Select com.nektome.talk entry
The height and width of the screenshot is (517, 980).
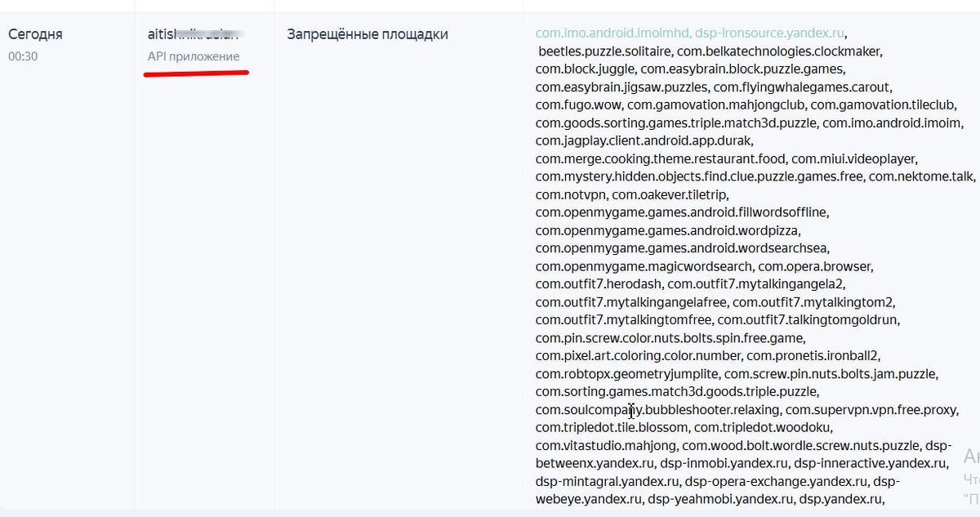921,176
